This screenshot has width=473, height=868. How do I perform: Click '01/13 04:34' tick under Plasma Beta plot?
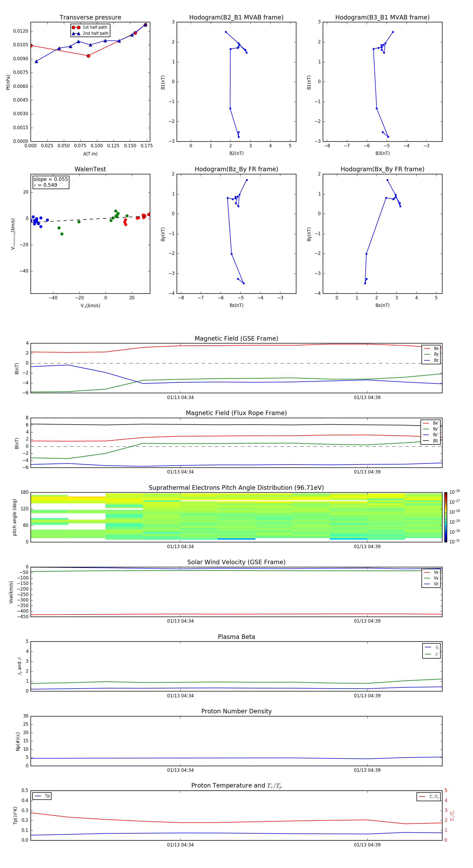click(181, 696)
